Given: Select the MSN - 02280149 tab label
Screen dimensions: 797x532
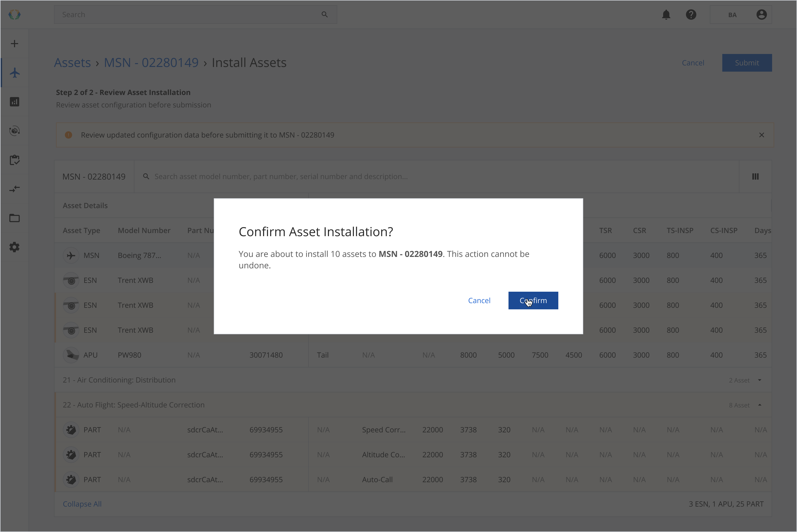Looking at the screenshot, I should (x=94, y=176).
